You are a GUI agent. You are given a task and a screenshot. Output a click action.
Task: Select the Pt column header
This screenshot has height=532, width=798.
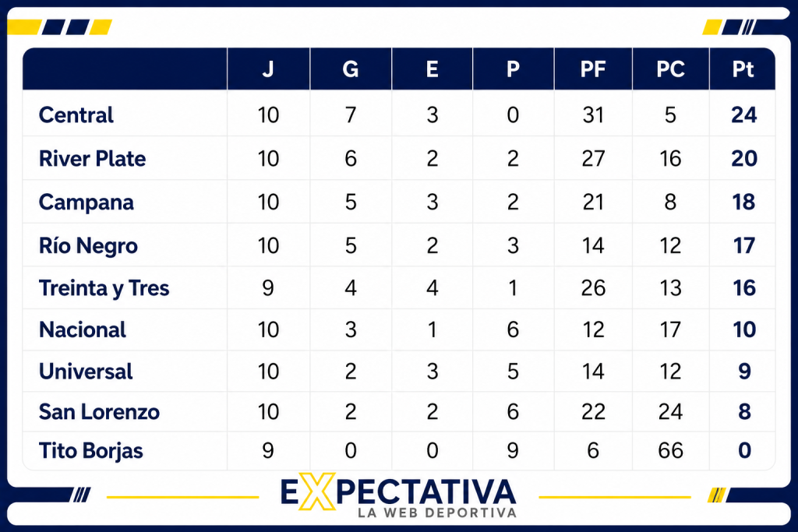[743, 69]
